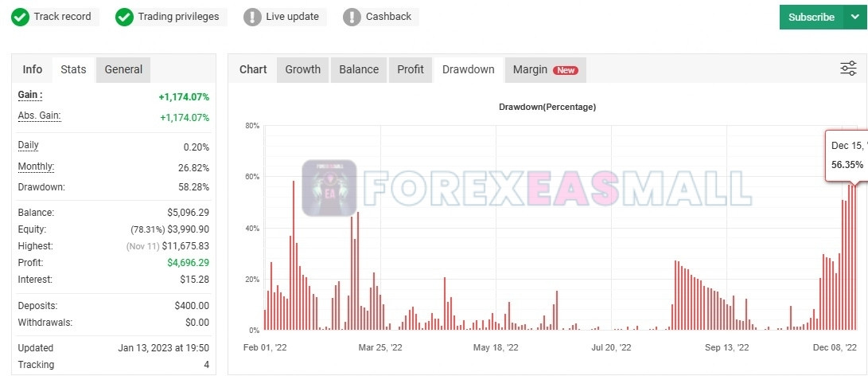Click the Track record green checkmark icon
The image size is (868, 376).
click(x=21, y=17)
